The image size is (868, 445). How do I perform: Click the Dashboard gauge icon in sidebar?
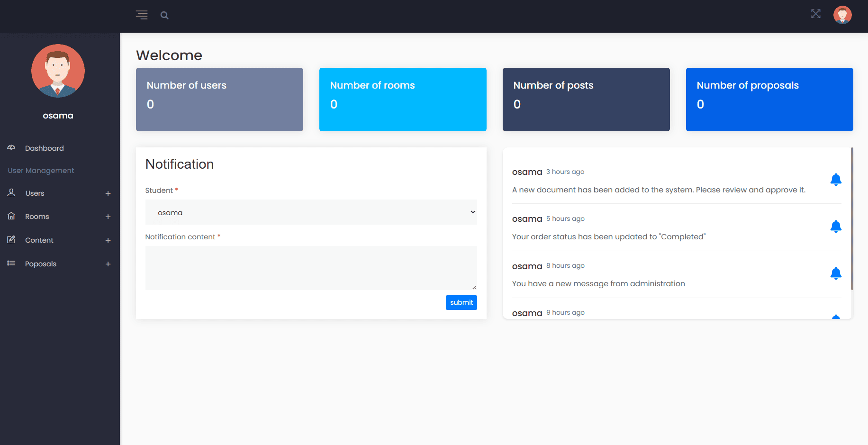point(11,148)
